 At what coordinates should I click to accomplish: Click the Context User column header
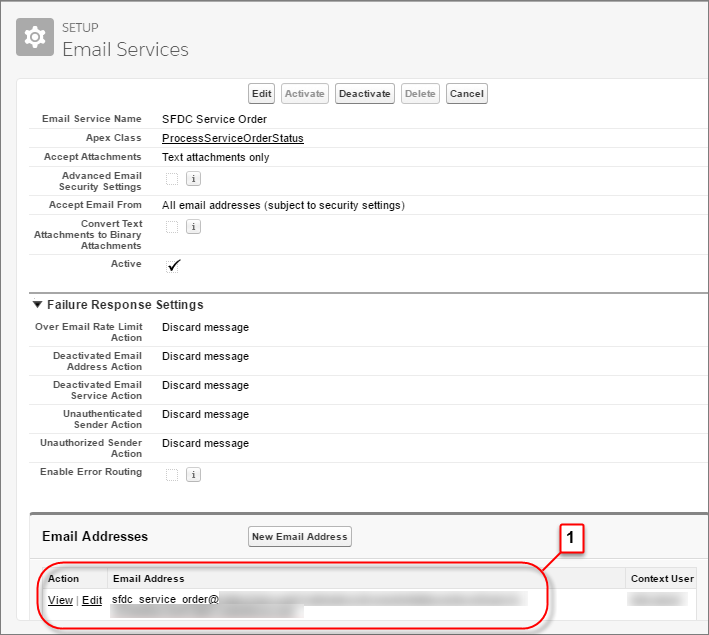pos(662,578)
